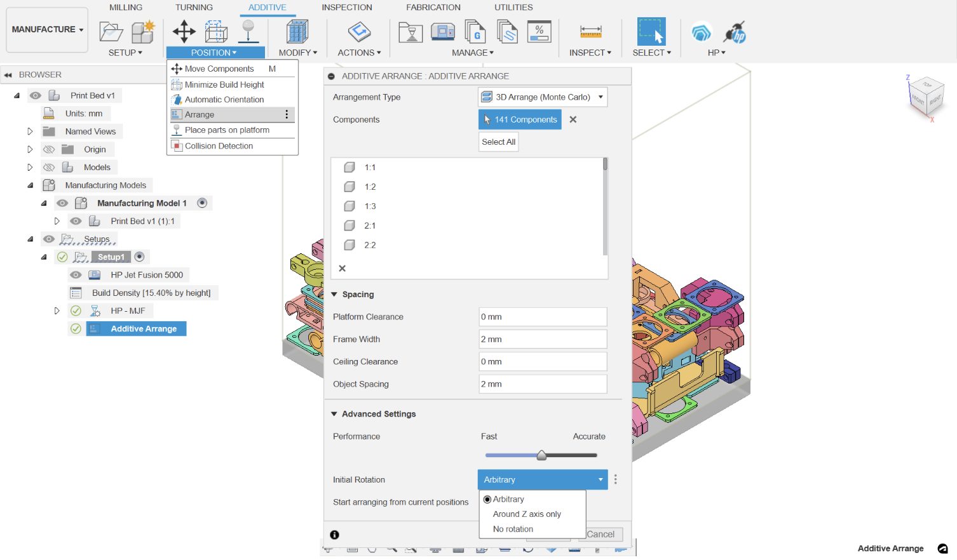Open the Arrangement Type dropdown
The image size is (957, 560).
[x=541, y=97]
